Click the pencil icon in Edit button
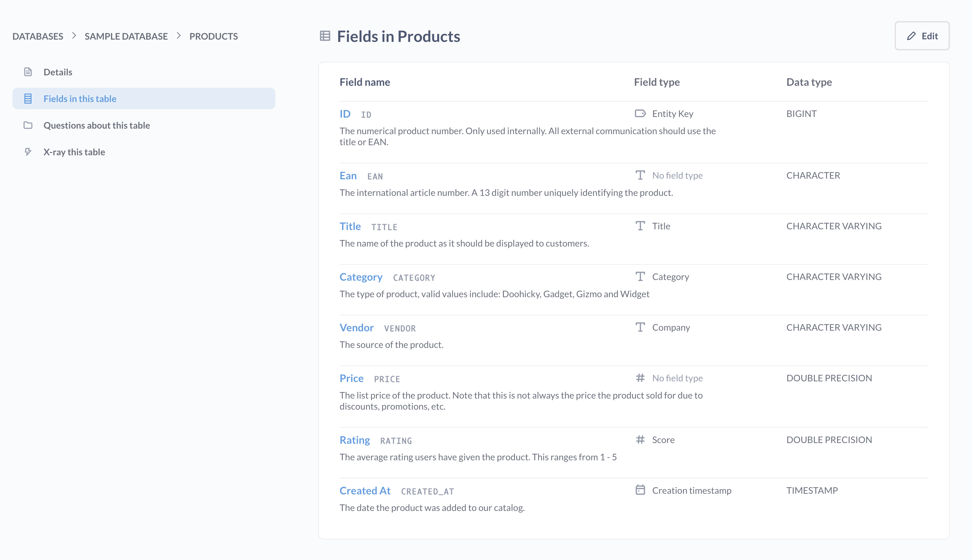Screen dimensions: 972x560 click(x=911, y=36)
